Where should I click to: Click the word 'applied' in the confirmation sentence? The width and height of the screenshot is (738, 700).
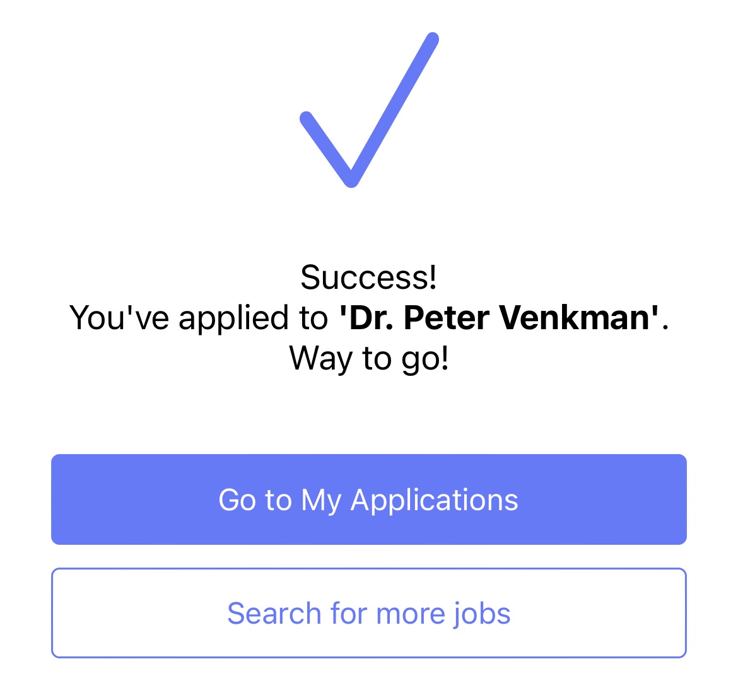coord(233,319)
